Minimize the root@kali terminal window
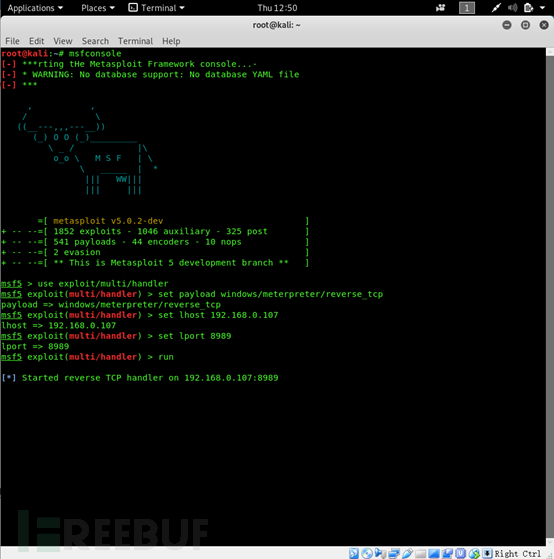 click(507, 25)
